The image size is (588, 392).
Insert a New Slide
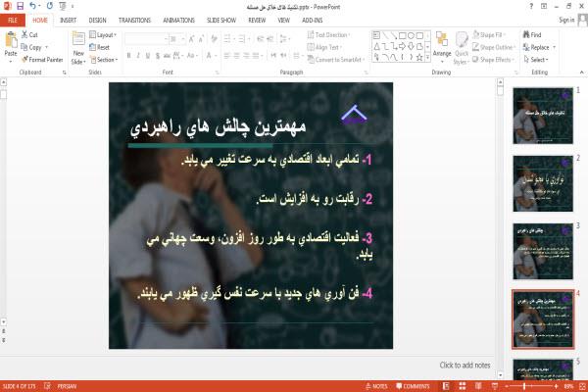point(78,48)
